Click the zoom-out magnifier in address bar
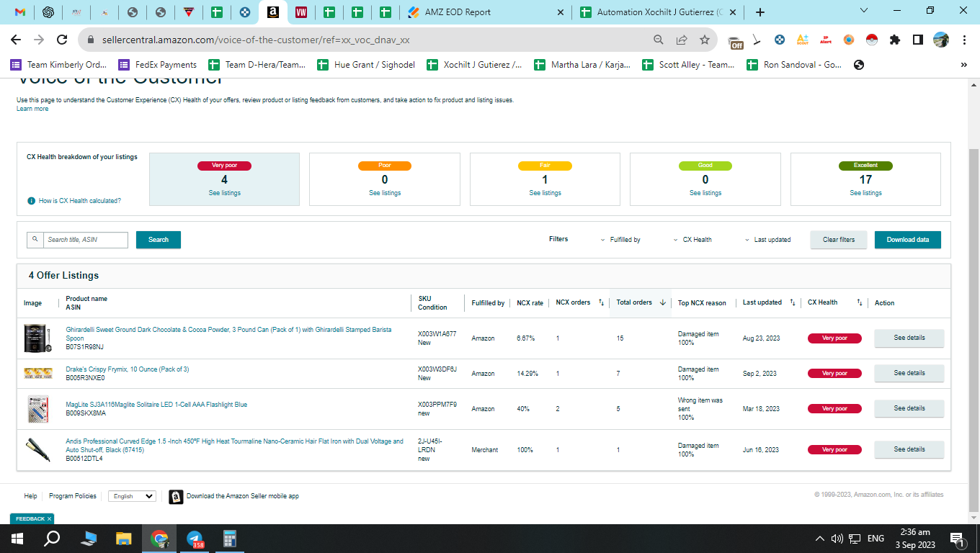This screenshot has width=980, height=553. click(659, 40)
